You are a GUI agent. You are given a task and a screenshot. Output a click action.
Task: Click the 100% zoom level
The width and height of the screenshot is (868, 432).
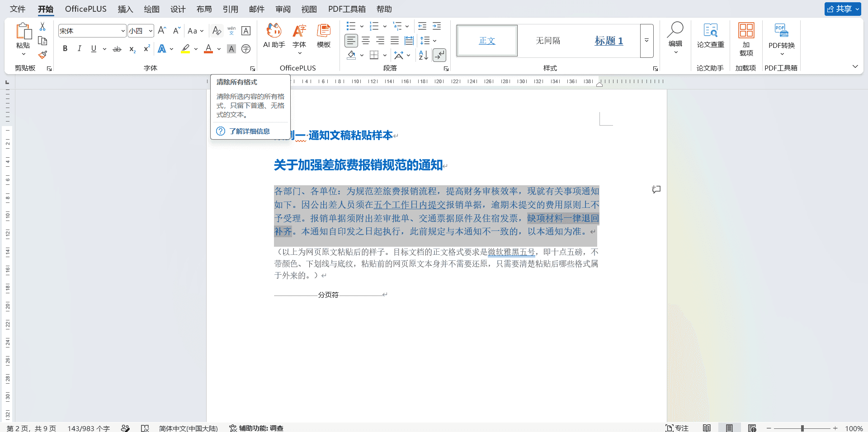[854, 428]
